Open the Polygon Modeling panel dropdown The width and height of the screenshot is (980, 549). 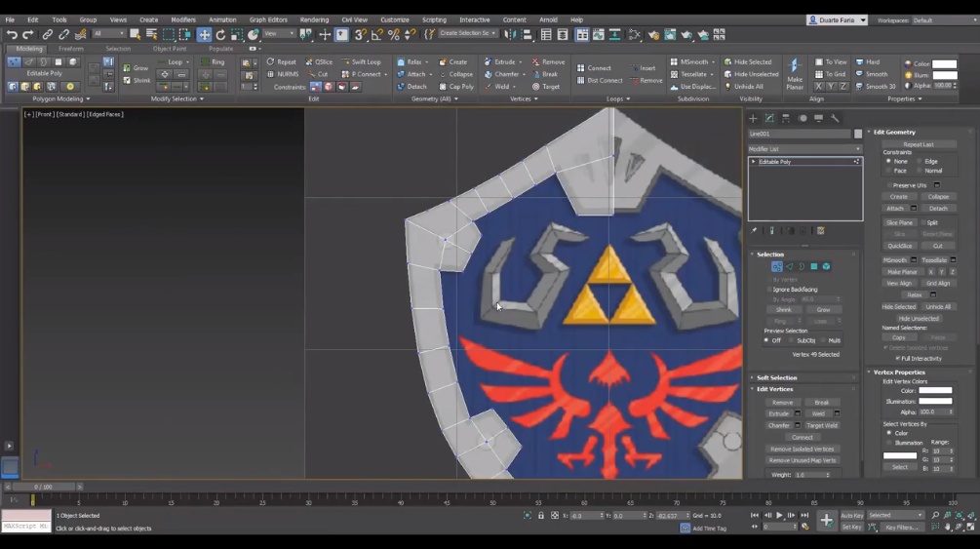[61, 98]
